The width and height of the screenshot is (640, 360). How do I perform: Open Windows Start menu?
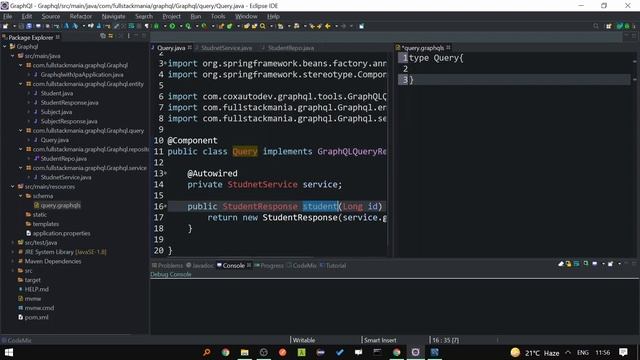pyautogui.click(x=9, y=352)
